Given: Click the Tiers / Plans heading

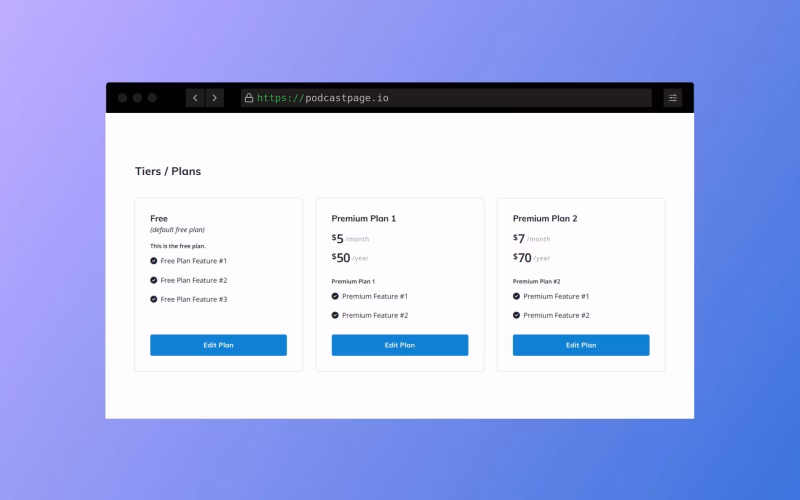Looking at the screenshot, I should [168, 171].
